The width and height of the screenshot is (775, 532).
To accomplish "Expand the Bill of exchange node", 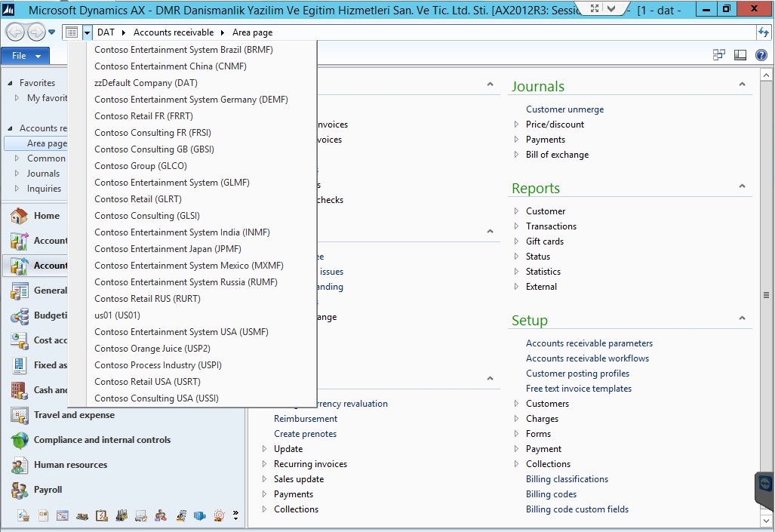I will pyautogui.click(x=516, y=154).
